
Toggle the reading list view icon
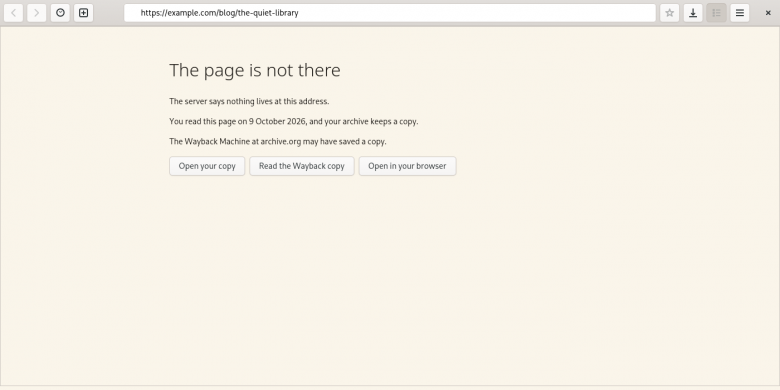click(x=716, y=13)
